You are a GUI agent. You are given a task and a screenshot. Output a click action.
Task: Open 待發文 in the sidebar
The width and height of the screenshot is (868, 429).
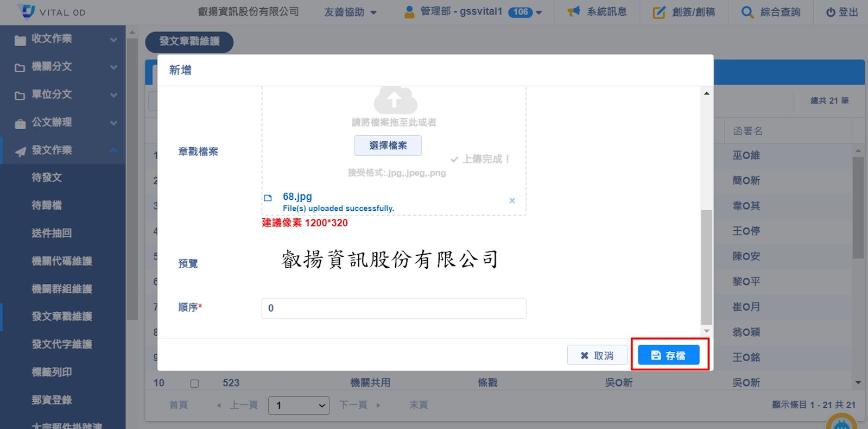coord(47,178)
